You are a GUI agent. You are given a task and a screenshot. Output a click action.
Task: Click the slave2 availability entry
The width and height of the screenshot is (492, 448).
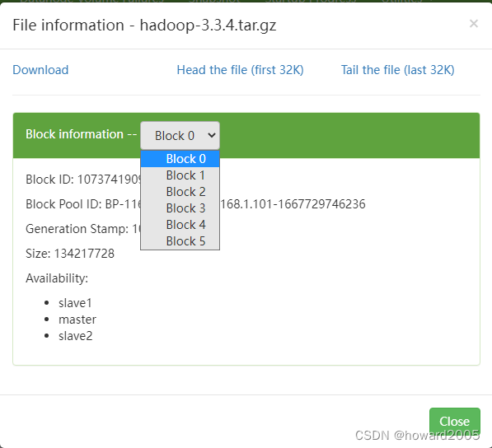coord(75,336)
